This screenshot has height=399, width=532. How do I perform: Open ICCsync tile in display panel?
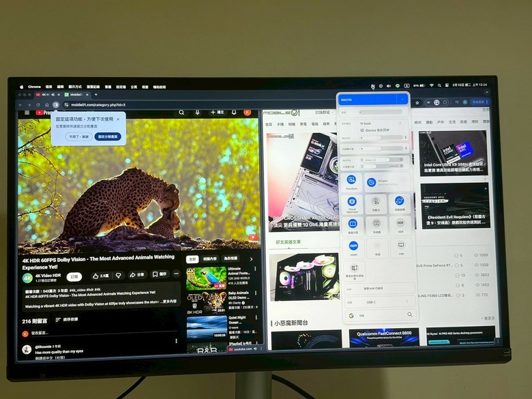387,182
